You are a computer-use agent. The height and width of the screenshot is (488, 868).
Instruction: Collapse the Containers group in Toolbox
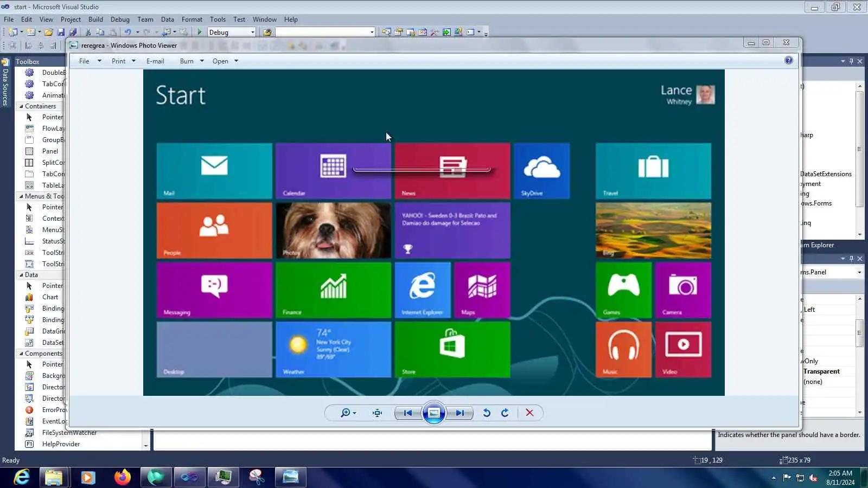point(21,106)
